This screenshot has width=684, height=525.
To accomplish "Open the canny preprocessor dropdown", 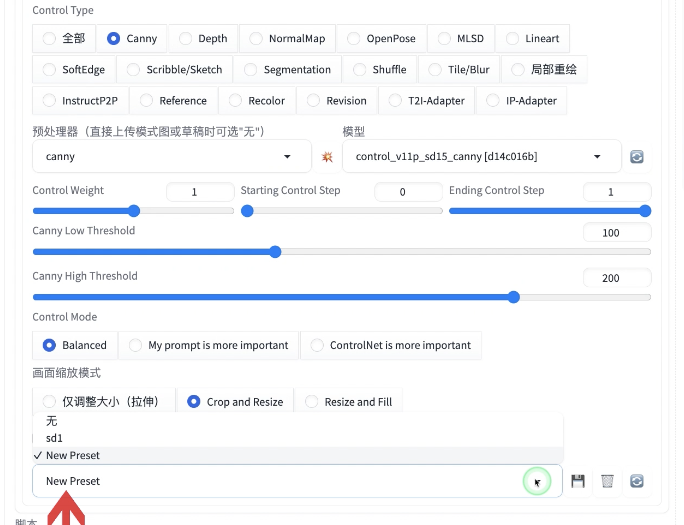I will coord(172,157).
